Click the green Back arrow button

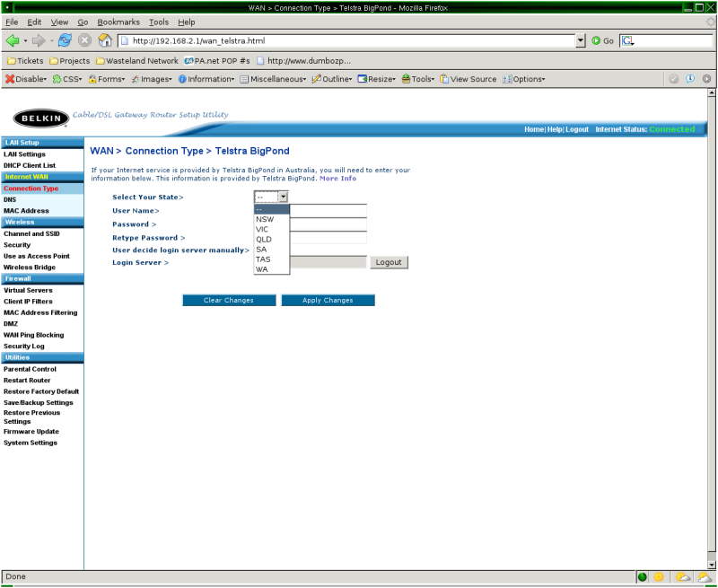coord(13,40)
